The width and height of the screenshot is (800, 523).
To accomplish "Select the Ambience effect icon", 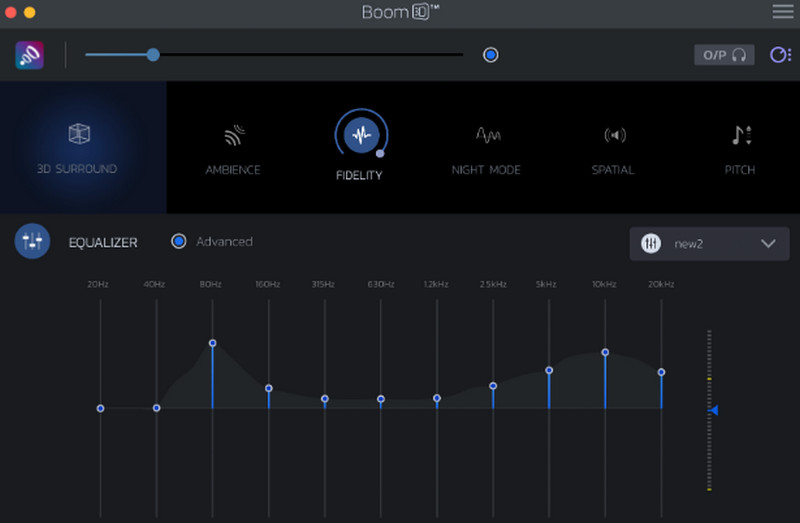I will [232, 135].
